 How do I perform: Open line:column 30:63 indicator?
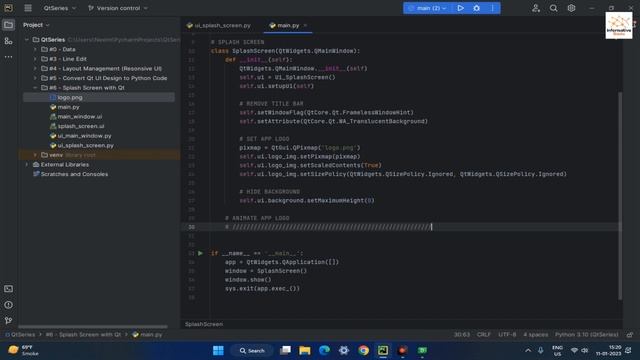[x=462, y=335]
